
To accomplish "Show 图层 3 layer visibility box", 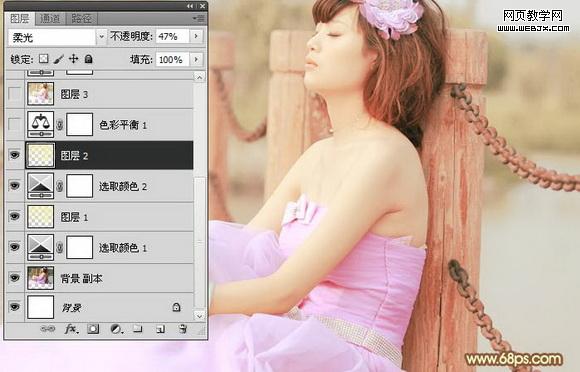I will [14, 94].
